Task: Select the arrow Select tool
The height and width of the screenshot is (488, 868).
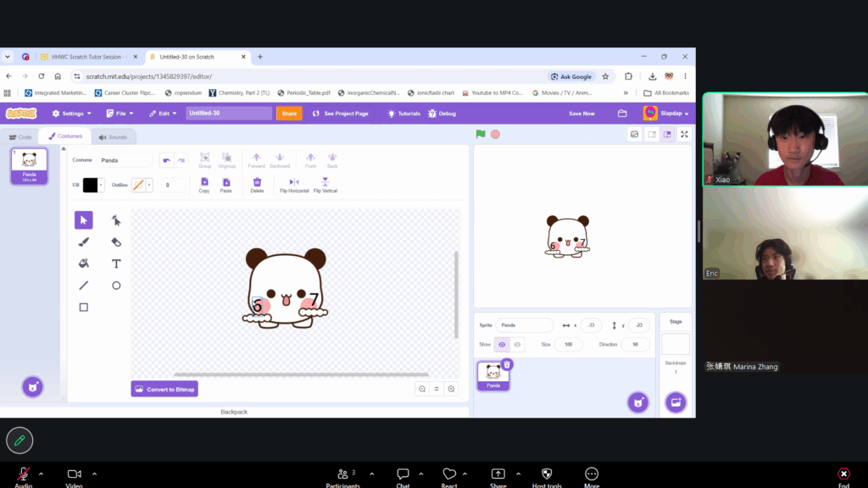Action: (x=84, y=220)
